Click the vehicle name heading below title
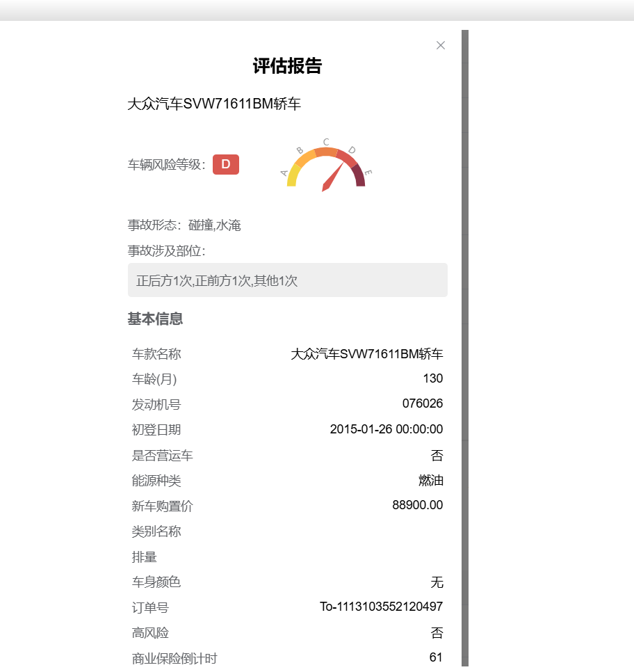The width and height of the screenshot is (634, 672). coord(214,104)
